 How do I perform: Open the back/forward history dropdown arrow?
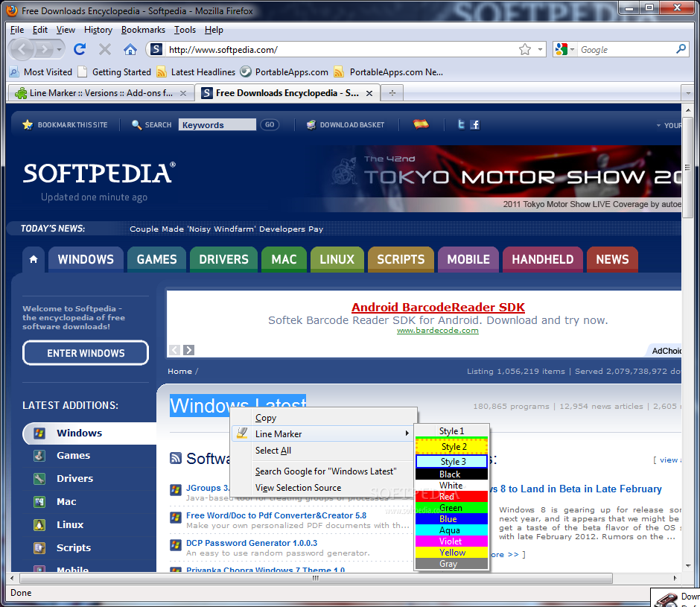point(59,50)
